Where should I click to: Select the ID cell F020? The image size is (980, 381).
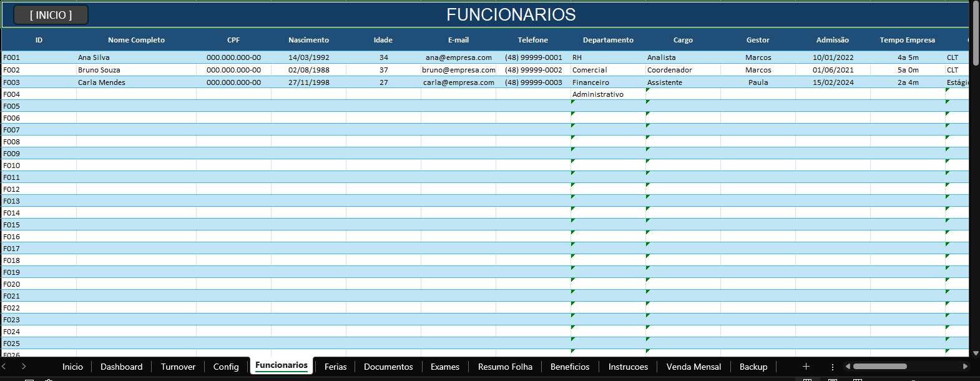(39, 284)
